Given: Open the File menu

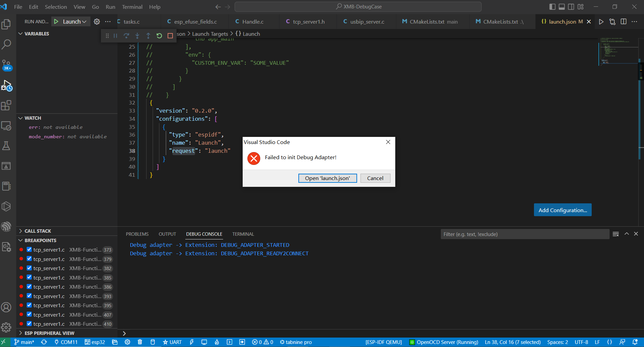Looking at the screenshot, I should point(18,7).
